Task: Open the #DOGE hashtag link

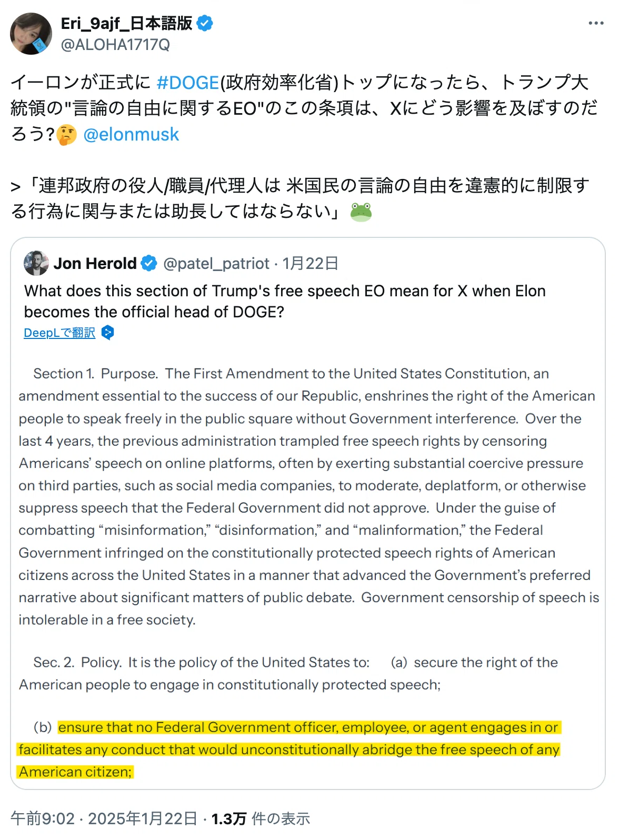Action: click(x=188, y=82)
